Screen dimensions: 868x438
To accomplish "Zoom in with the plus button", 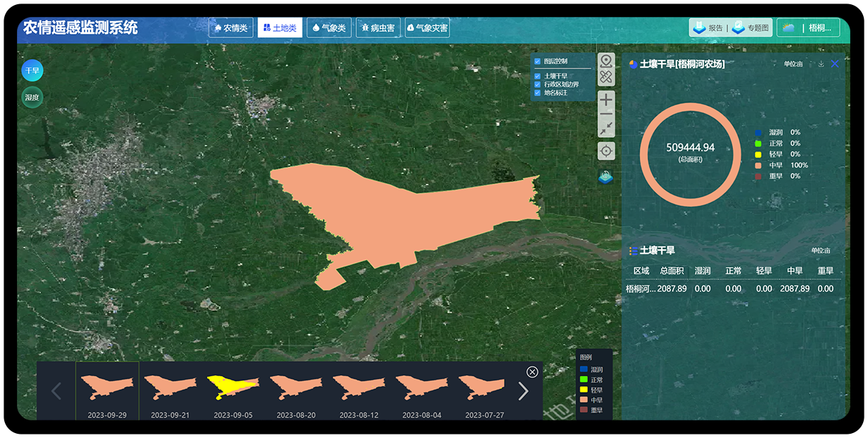I will (x=606, y=100).
